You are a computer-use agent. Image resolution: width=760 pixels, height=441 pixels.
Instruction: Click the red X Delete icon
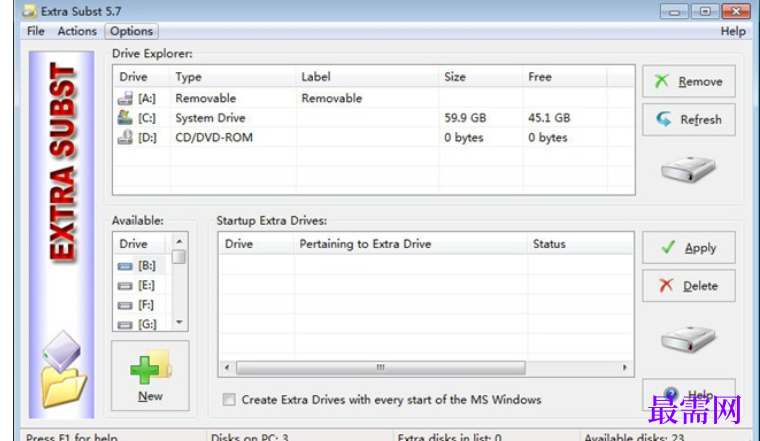(x=666, y=285)
